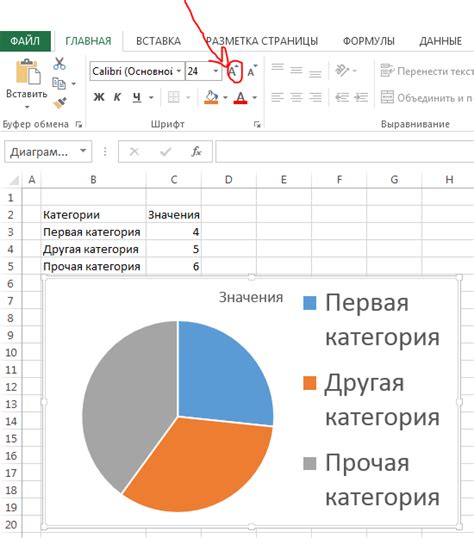Open the borders dropdown arrow

pyautogui.click(x=188, y=98)
